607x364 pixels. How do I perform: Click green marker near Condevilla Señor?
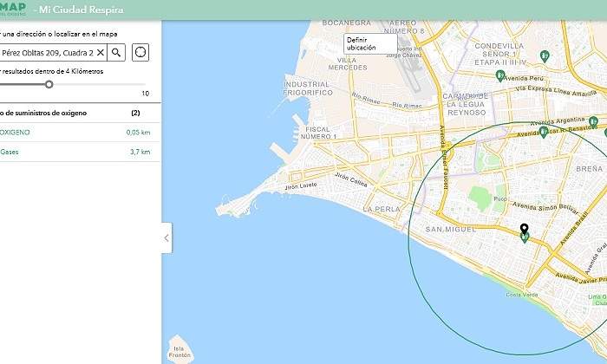click(545, 56)
